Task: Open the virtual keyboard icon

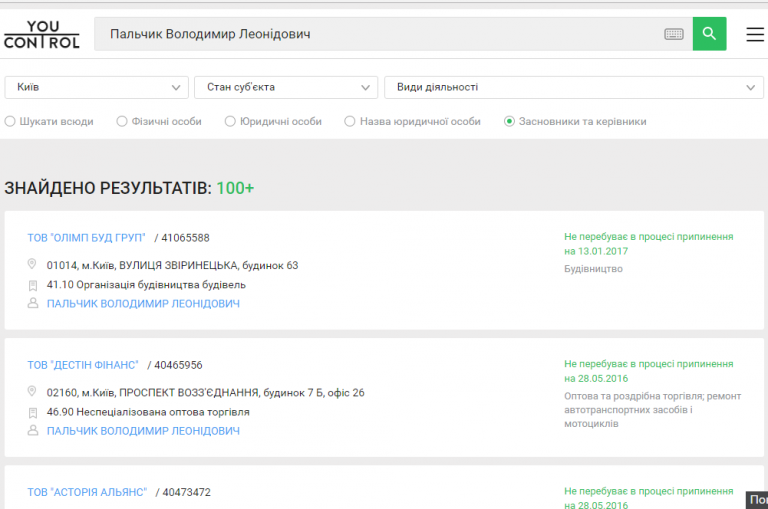Action: click(674, 34)
